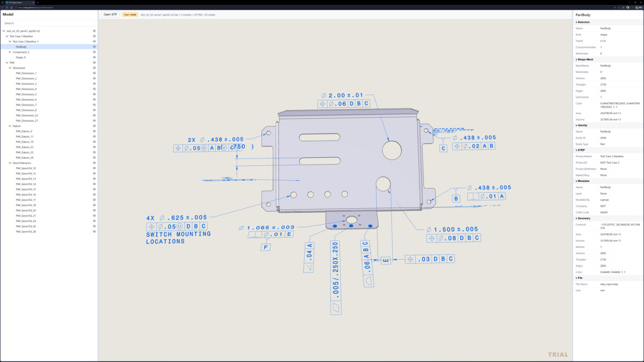
Task: Click the browser reload icon
Action: (x=7, y=8)
